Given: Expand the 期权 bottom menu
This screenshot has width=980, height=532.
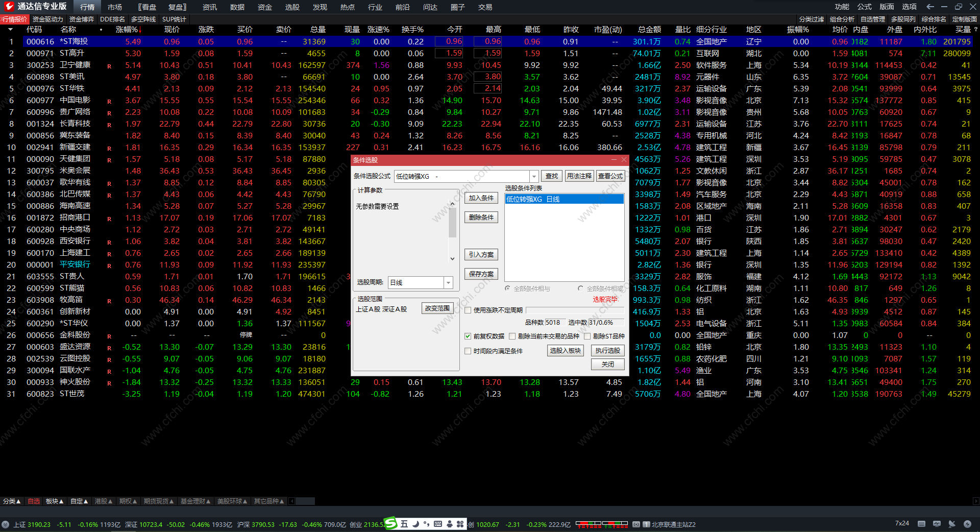Looking at the screenshot, I should point(128,501).
